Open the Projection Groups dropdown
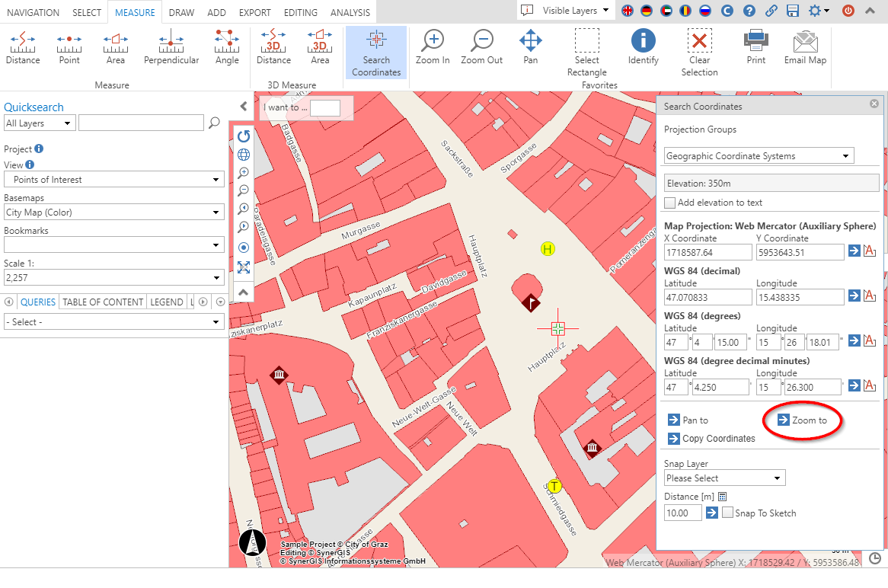 pyautogui.click(x=758, y=155)
